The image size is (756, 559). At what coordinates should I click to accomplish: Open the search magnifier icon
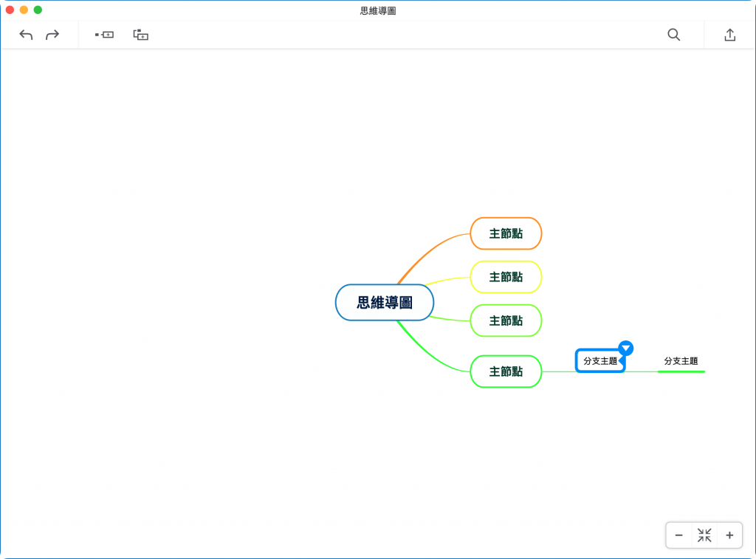673,34
